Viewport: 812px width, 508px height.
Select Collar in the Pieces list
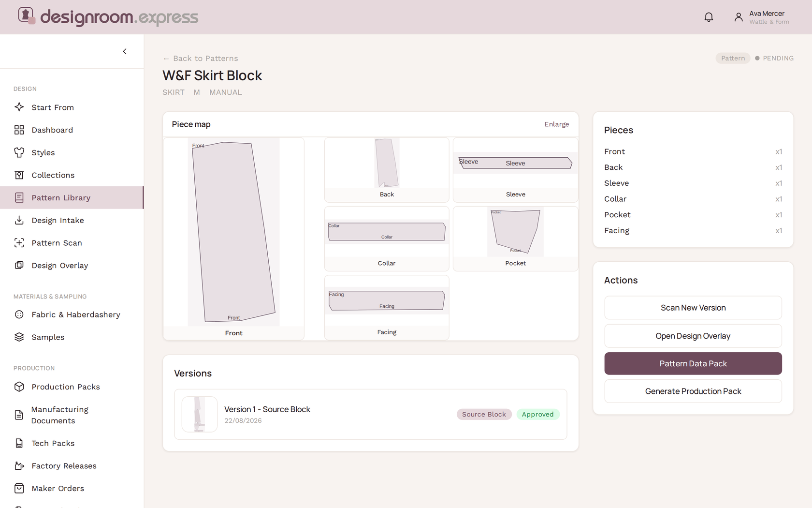[693, 199]
